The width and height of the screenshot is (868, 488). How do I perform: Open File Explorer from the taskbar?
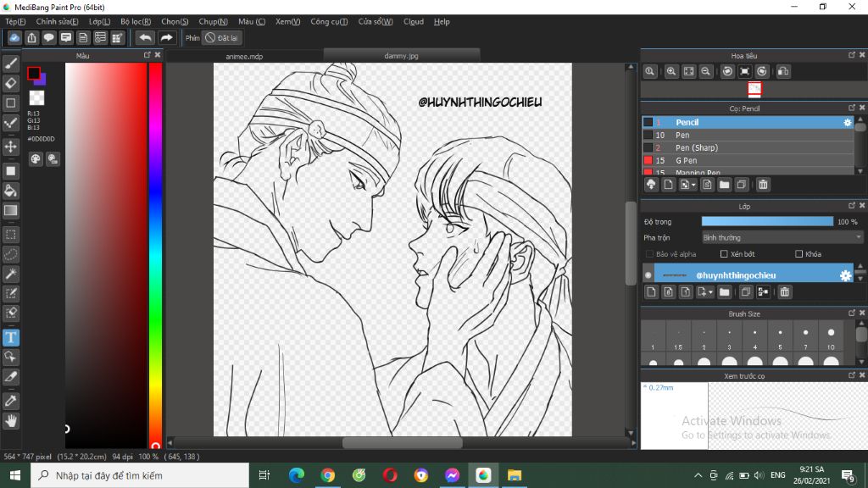tap(515, 475)
